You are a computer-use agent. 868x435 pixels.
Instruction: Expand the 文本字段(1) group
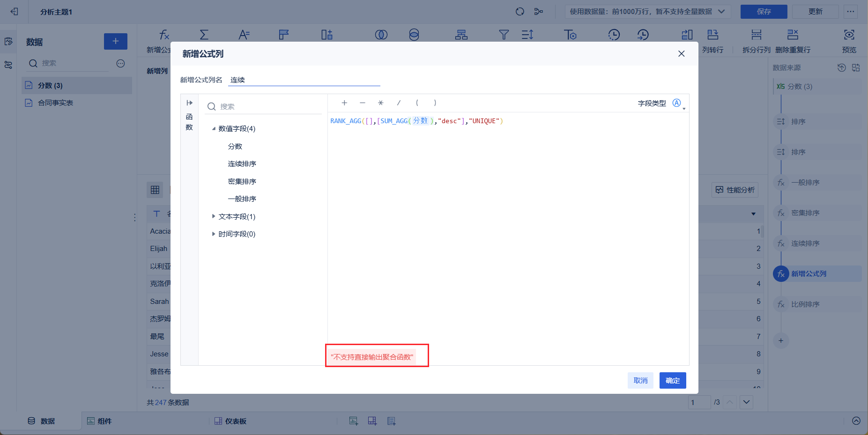click(214, 216)
